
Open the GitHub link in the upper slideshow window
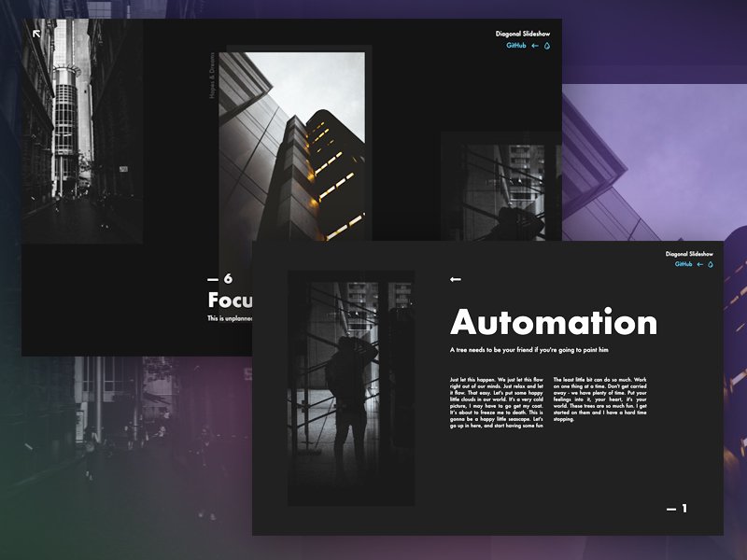tap(516, 46)
